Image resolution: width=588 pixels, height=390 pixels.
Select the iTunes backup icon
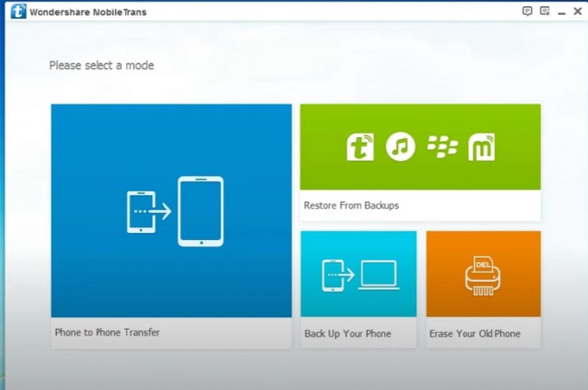400,146
